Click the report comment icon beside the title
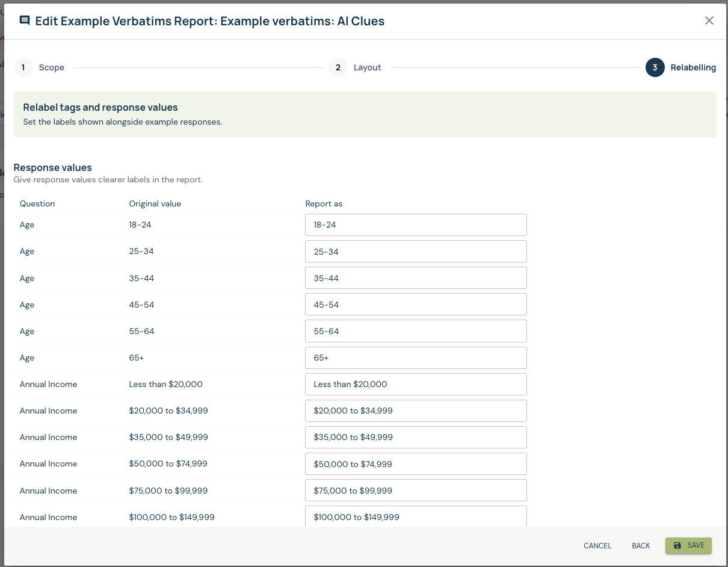The image size is (728, 567). (x=25, y=20)
